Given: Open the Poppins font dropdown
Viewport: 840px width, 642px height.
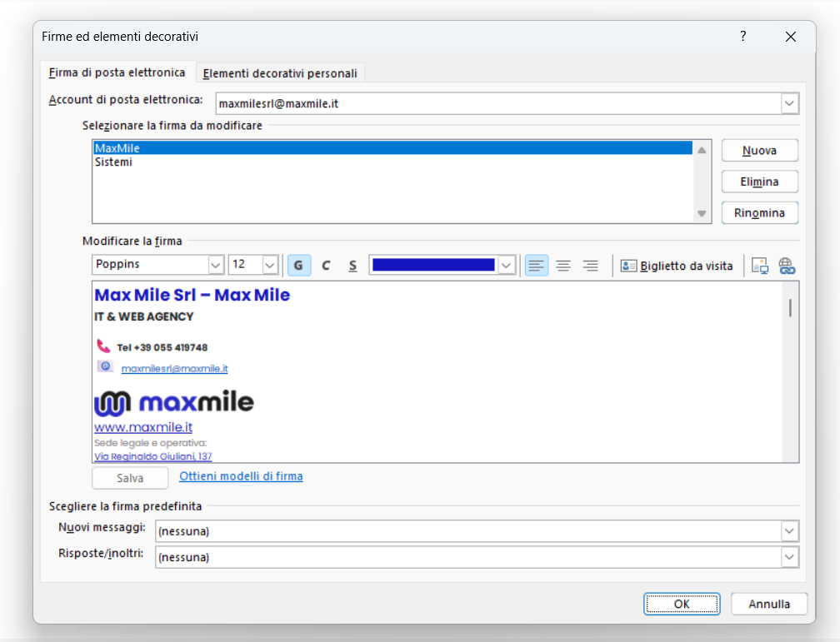Looking at the screenshot, I should tap(215, 265).
